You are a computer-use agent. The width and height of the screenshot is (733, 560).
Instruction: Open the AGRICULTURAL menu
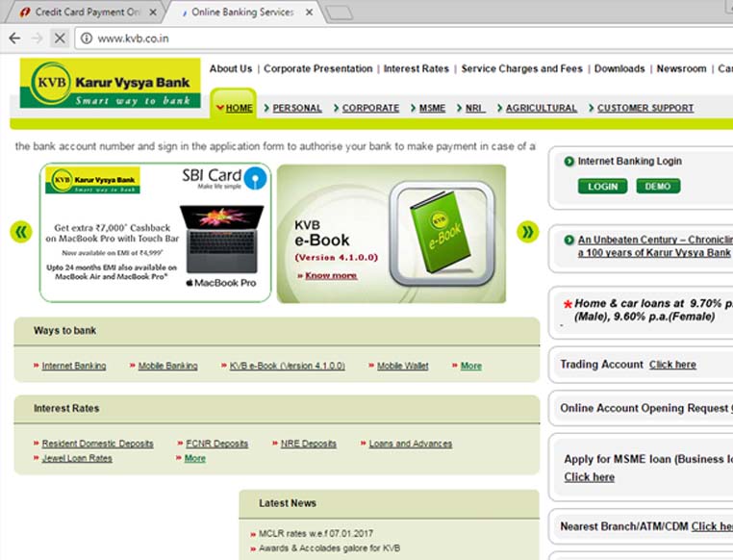[x=542, y=108]
